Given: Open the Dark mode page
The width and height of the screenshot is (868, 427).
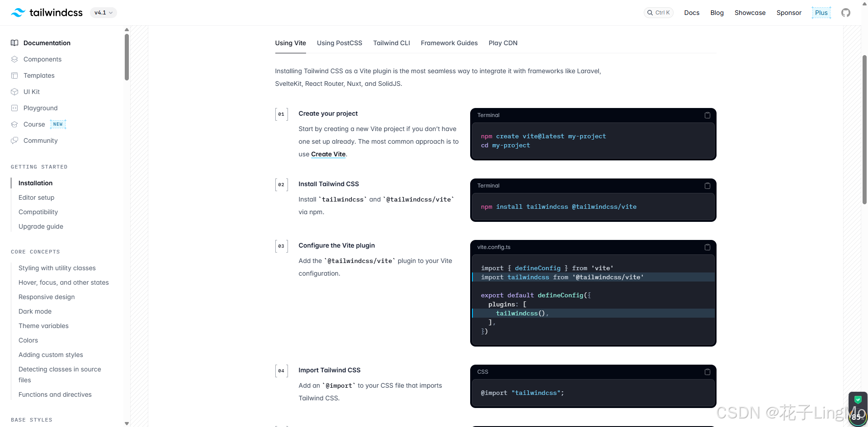Looking at the screenshot, I should [x=35, y=311].
